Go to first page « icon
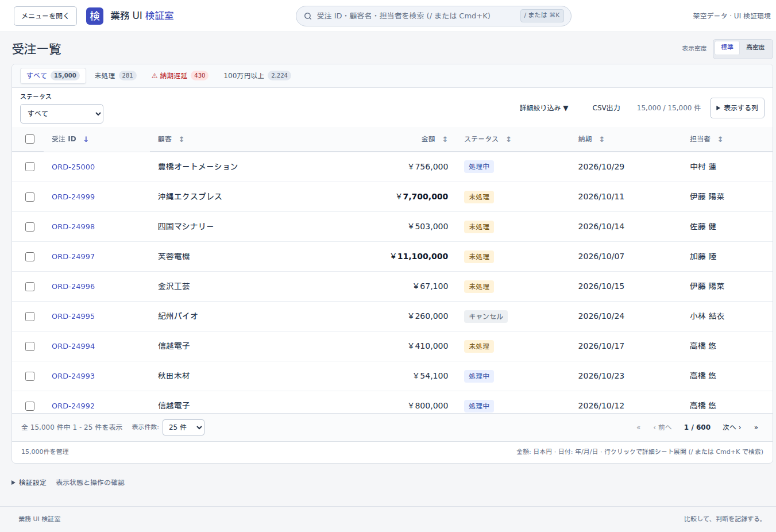 pos(638,427)
